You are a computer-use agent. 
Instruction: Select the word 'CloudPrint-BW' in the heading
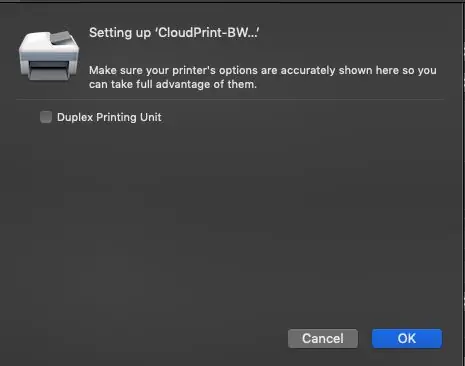(203, 33)
